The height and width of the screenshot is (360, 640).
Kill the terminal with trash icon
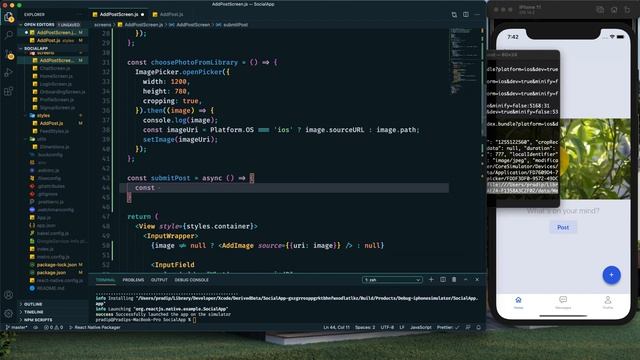[454, 280]
